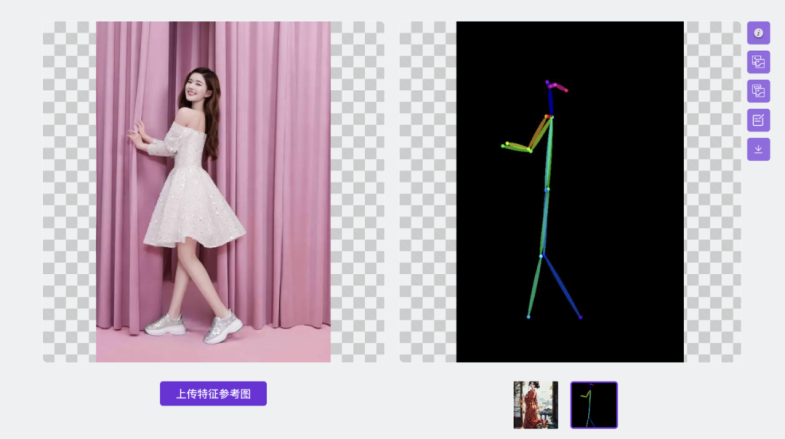Click the green leg's foot keypoint
Image resolution: width=785 pixels, height=439 pixels.
tap(529, 316)
